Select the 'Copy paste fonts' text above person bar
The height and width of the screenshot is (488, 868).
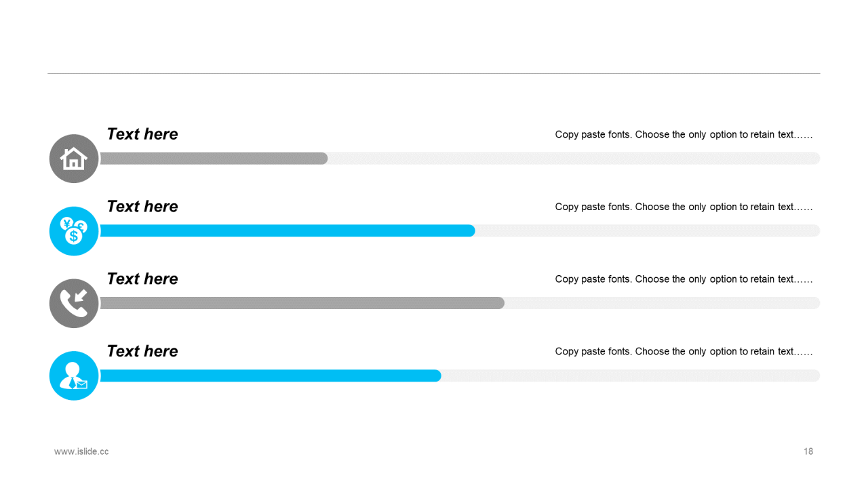[684, 351]
